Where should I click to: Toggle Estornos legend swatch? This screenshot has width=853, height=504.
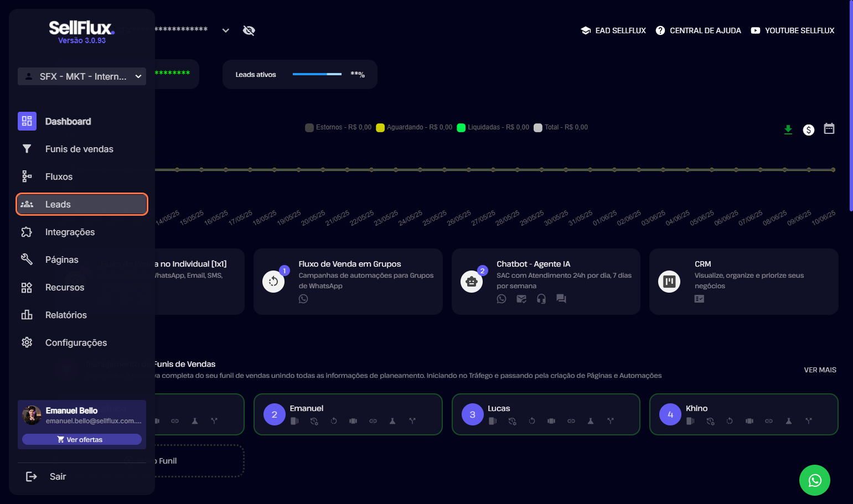coord(309,128)
